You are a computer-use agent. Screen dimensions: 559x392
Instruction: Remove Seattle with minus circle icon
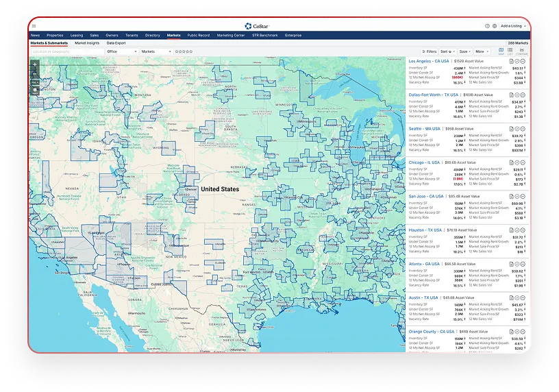pyautogui.click(x=523, y=129)
